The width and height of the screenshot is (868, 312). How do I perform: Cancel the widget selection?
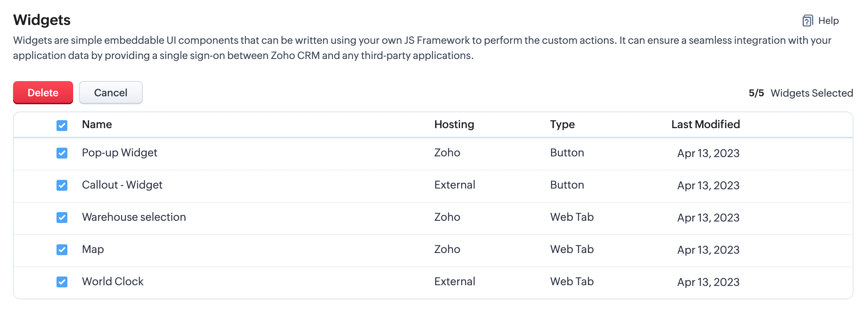[x=110, y=93]
